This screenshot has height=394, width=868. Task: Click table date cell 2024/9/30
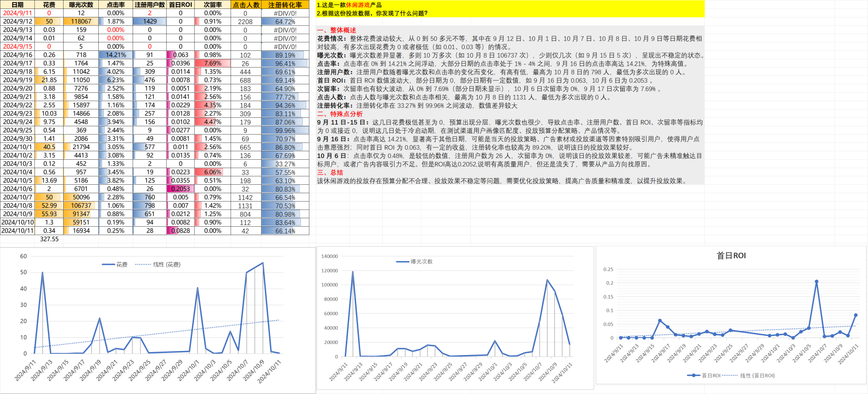click(x=17, y=139)
